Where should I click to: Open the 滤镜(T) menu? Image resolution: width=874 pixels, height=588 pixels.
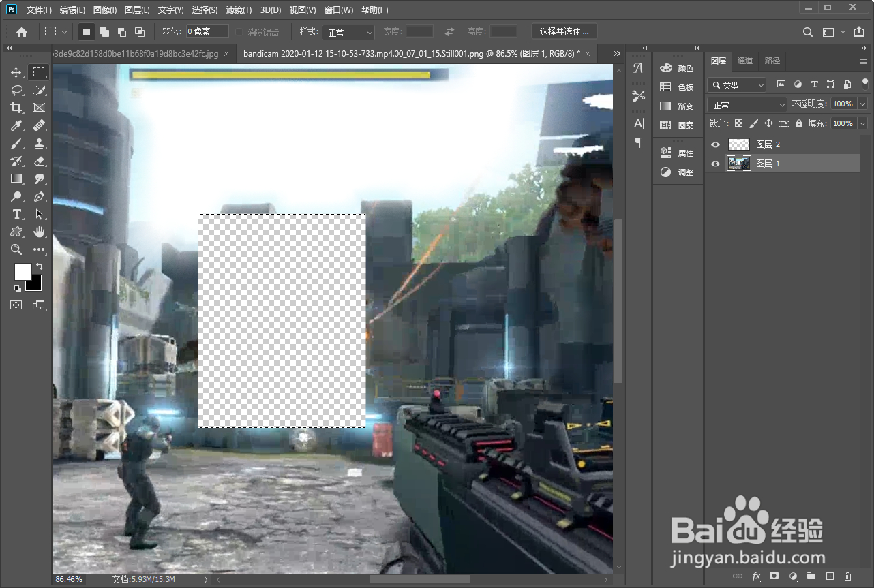tap(239, 10)
